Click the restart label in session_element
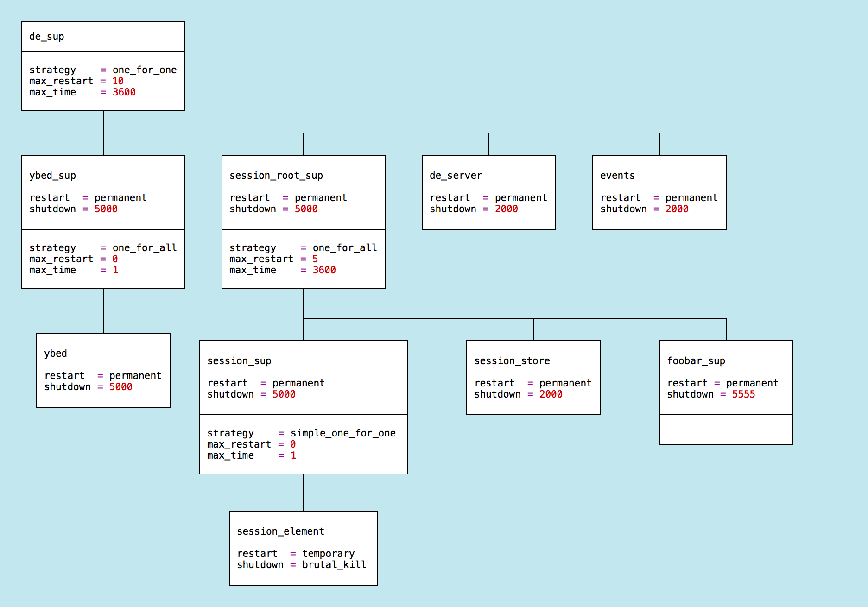Viewport: 868px width, 607px height. 257,554
